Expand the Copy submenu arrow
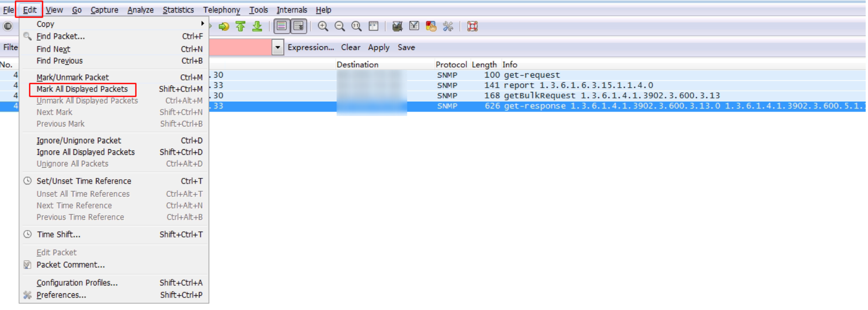The image size is (868, 310). pyautogui.click(x=202, y=24)
